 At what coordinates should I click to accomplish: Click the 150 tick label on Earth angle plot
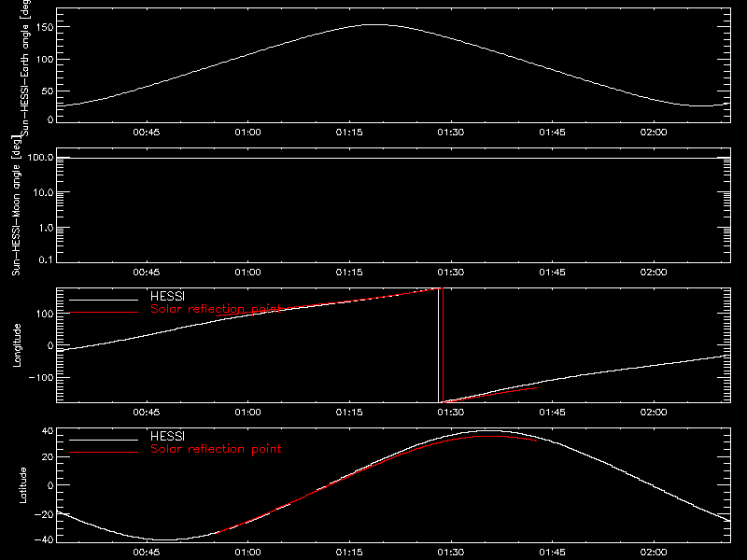(44, 27)
